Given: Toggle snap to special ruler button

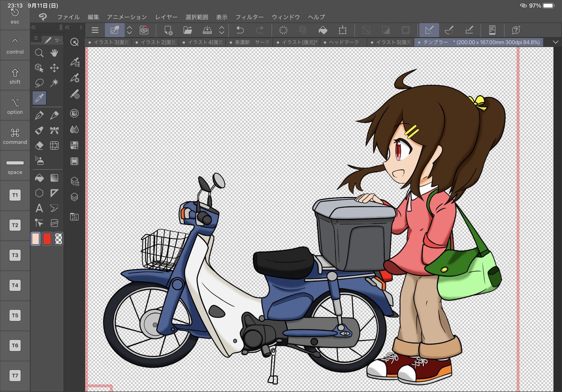Looking at the screenshot, I should pos(449,30).
